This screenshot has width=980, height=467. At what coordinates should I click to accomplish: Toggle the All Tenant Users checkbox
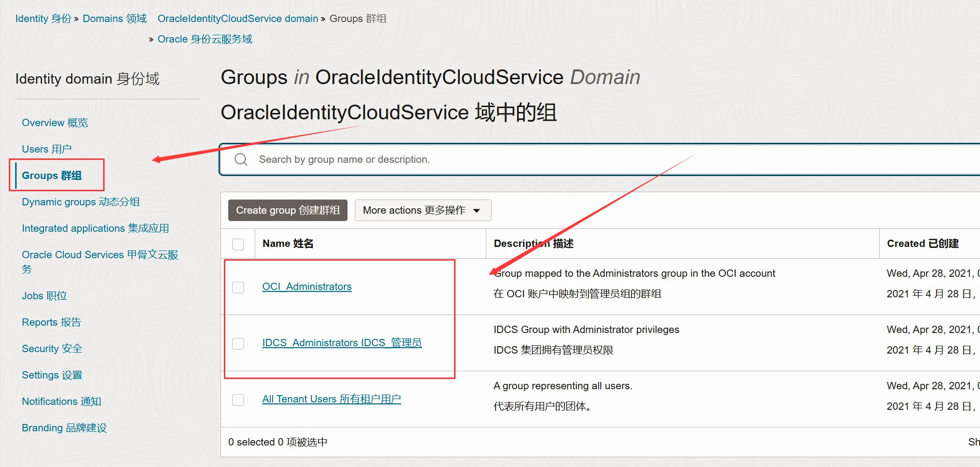point(238,400)
